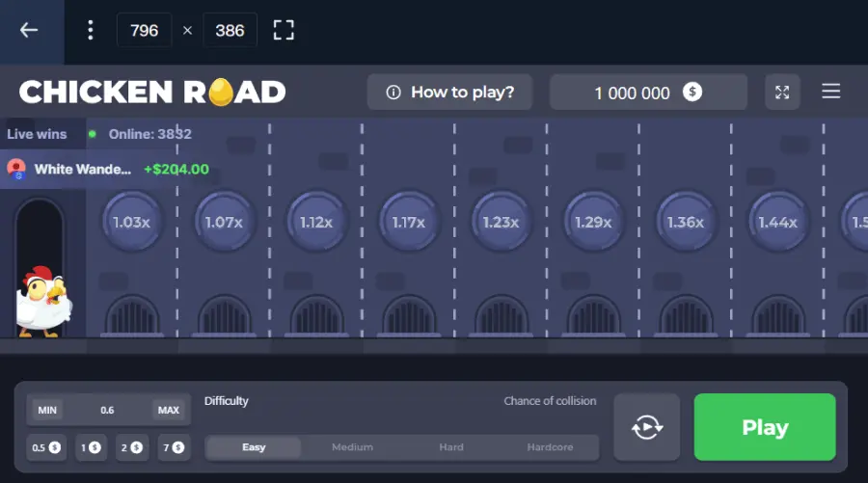868x483 pixels.
Task: Choose the 0.5 dollar quick bet
Action: tap(46, 447)
